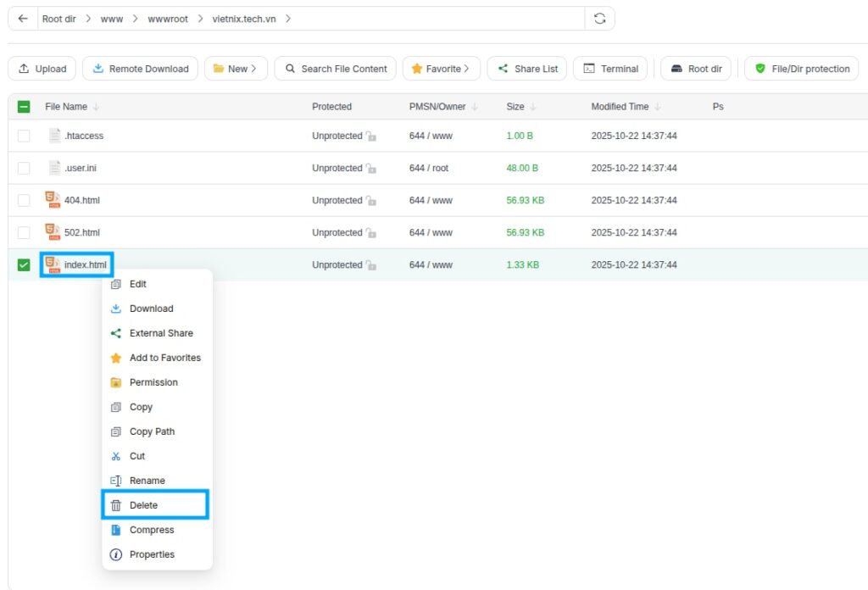868x590 pixels.
Task: Click the Search File Content field
Action: coord(336,69)
